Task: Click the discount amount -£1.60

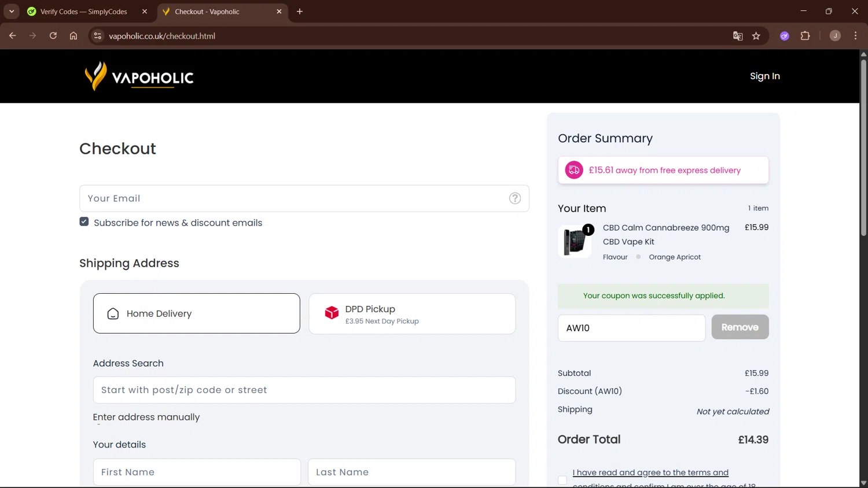Action: pyautogui.click(x=757, y=391)
